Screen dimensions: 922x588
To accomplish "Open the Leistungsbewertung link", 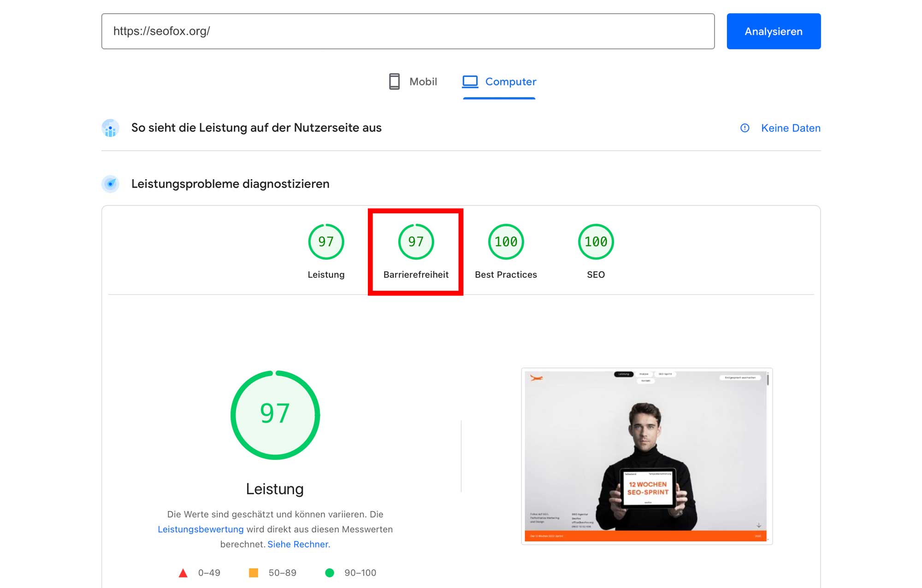I will click(x=201, y=529).
